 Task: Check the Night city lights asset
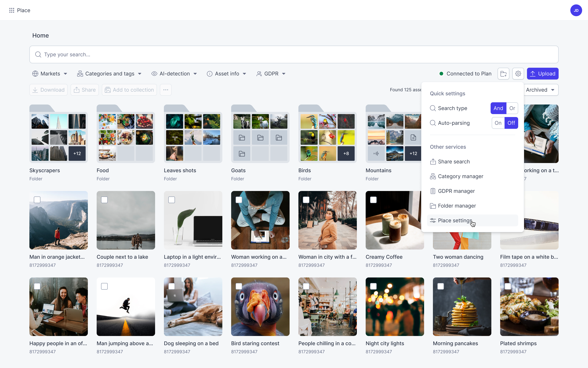pyautogui.click(x=373, y=286)
